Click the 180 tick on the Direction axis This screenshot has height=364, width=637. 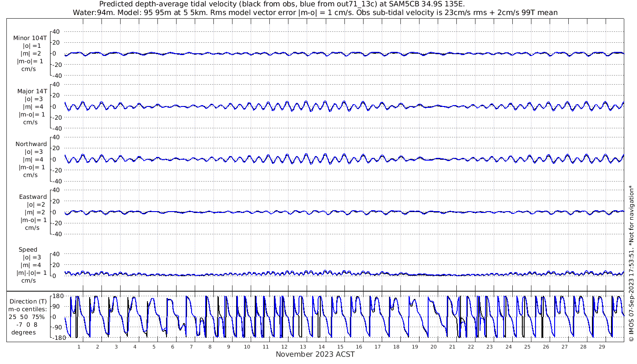pos(57,296)
